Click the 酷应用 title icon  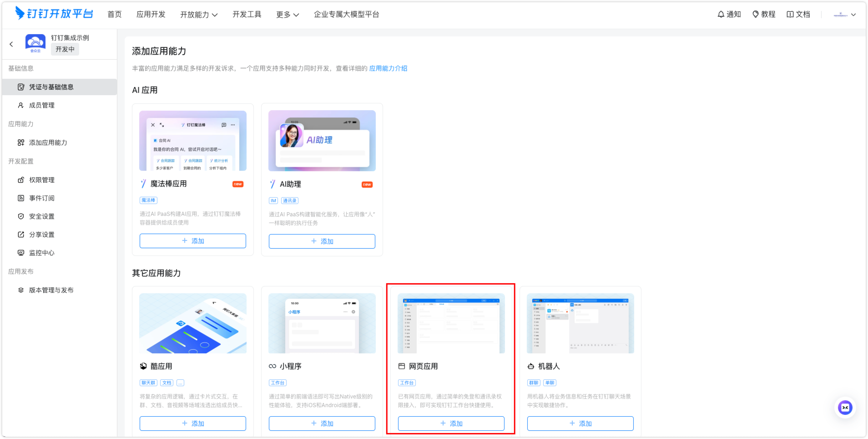(143, 366)
